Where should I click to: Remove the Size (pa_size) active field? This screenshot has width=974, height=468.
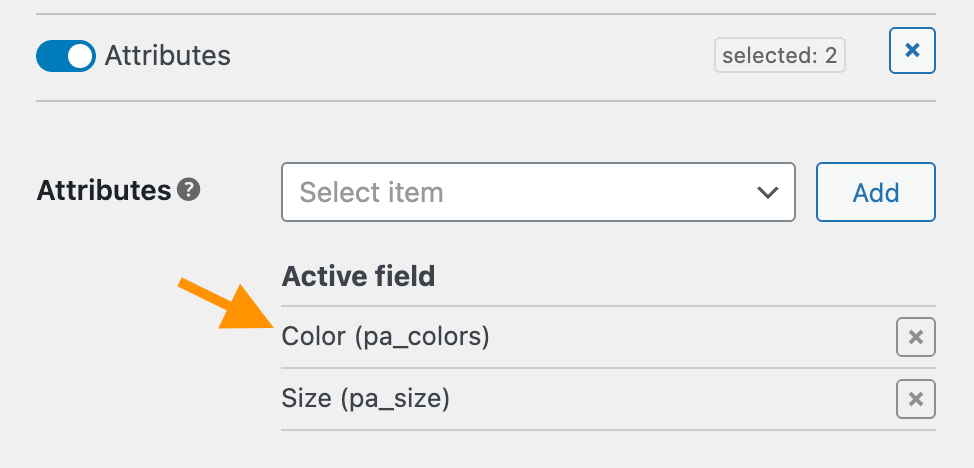tap(915, 400)
